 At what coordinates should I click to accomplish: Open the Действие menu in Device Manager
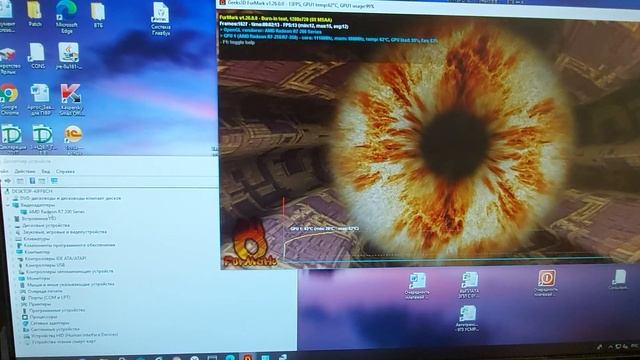click(25, 171)
